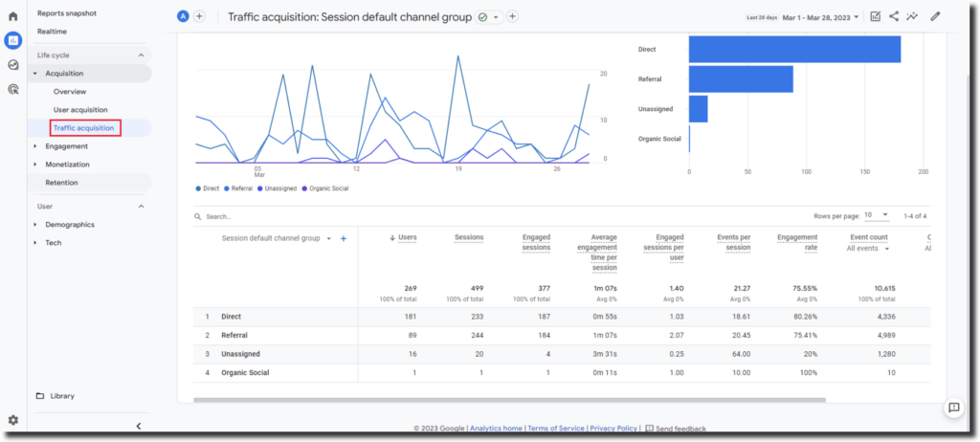Click the Library folder icon

[x=40, y=396]
